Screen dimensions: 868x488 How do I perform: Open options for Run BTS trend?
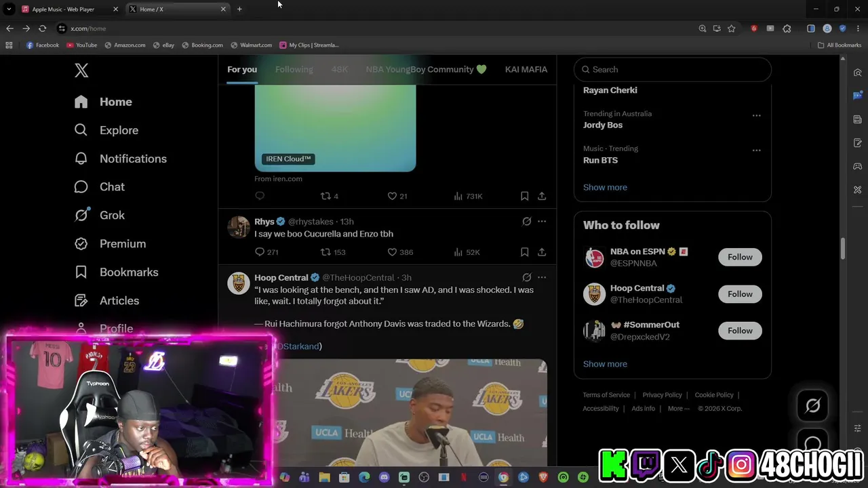[756, 150]
